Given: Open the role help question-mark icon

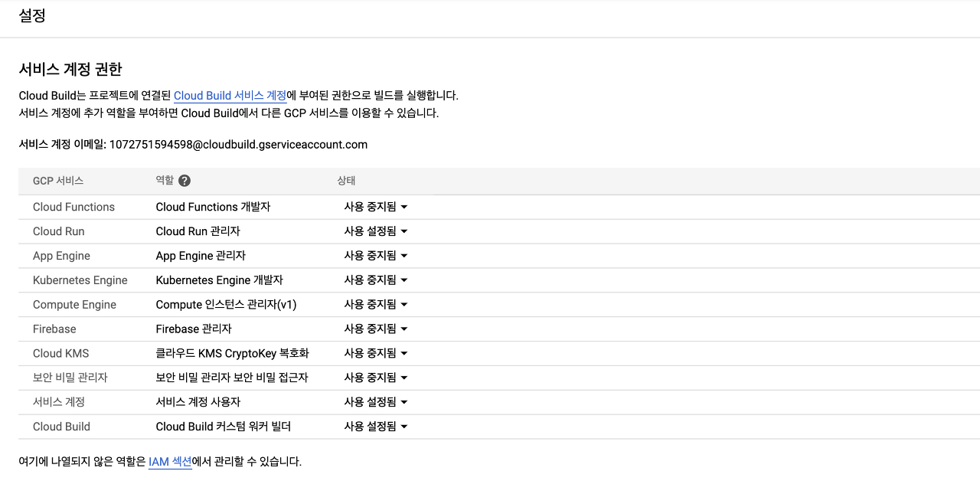Looking at the screenshot, I should tap(185, 181).
